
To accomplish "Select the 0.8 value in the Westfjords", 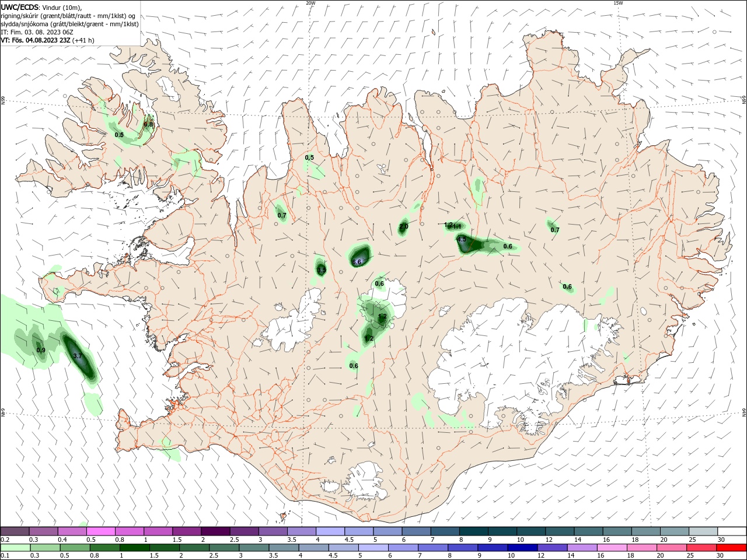I will click(148, 124).
